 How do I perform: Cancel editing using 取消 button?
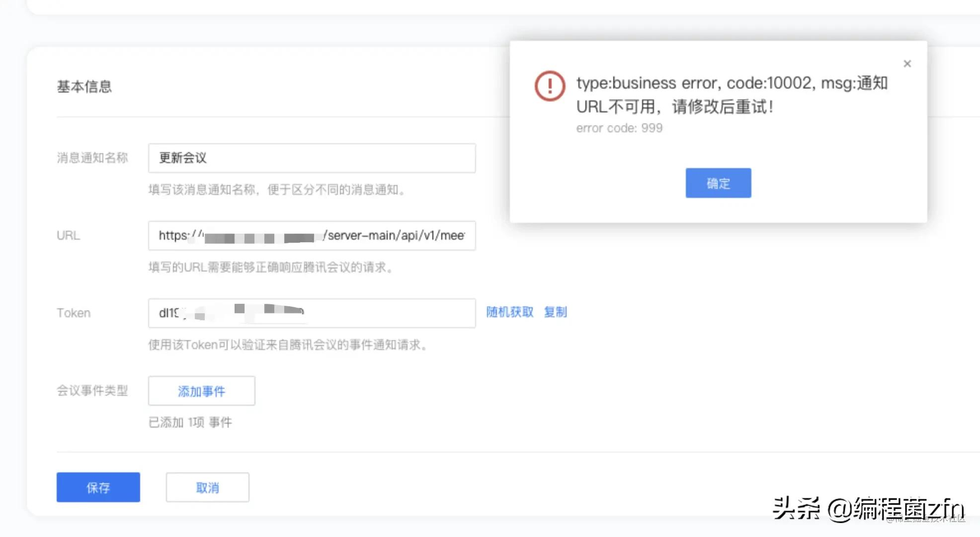coord(207,487)
